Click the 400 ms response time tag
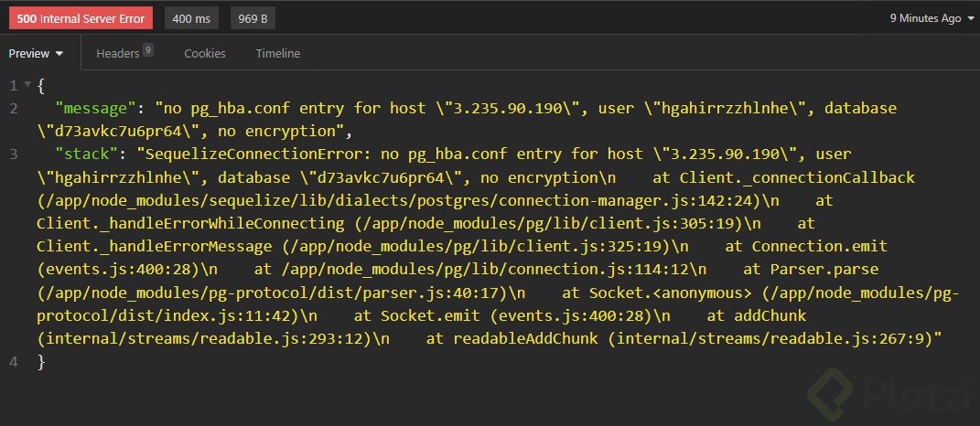Image resolution: width=980 pixels, height=426 pixels. pyautogui.click(x=191, y=18)
